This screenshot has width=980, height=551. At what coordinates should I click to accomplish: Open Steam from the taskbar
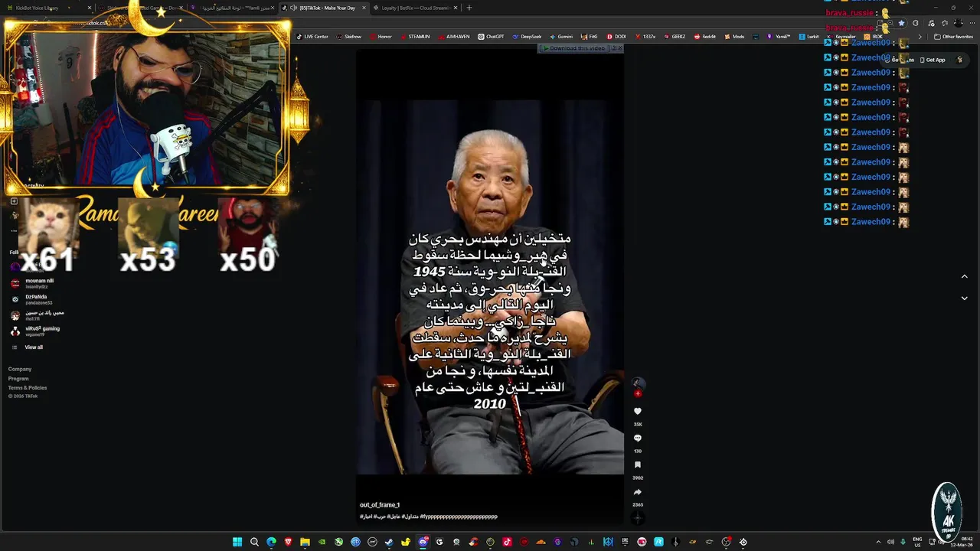389,542
